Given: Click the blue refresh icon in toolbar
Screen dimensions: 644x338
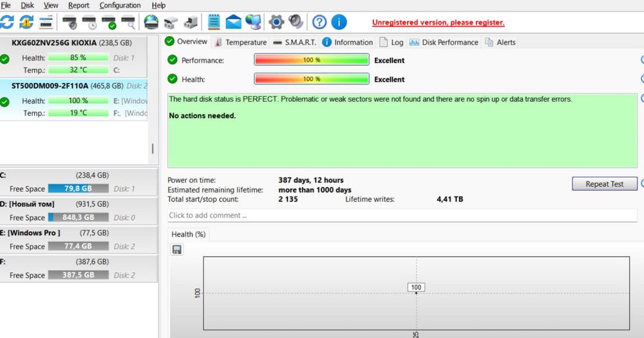Looking at the screenshot, I should tap(6, 22).
